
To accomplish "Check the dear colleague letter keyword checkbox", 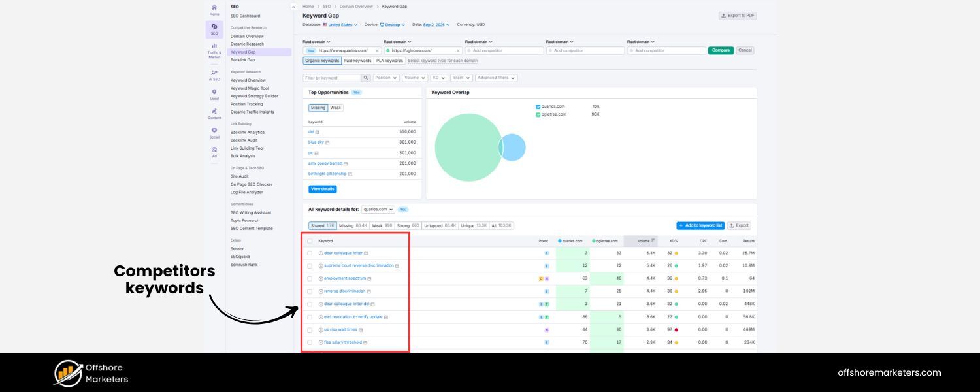I will (x=310, y=253).
